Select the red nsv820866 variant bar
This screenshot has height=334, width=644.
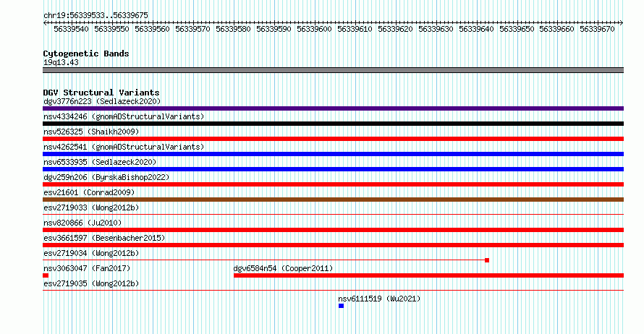click(x=333, y=230)
